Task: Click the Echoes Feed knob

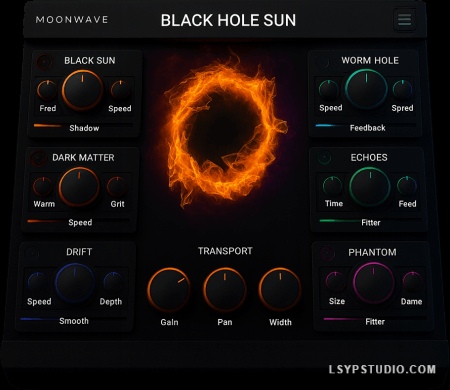Action: (407, 186)
